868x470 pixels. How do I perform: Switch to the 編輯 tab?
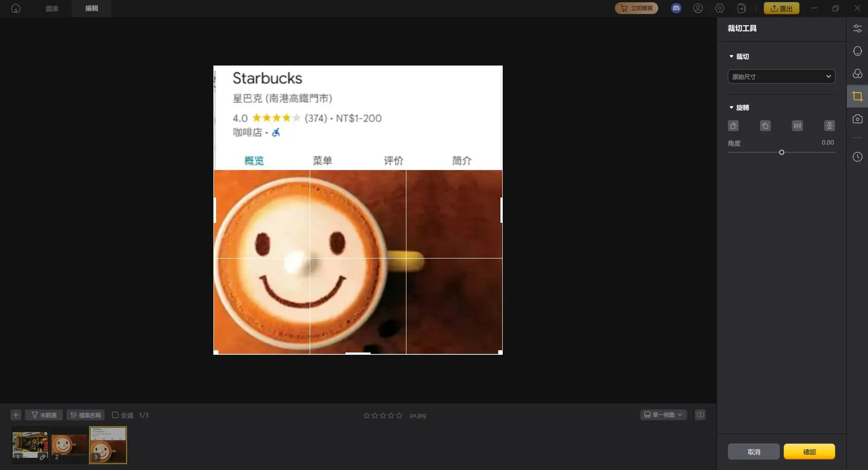click(91, 8)
